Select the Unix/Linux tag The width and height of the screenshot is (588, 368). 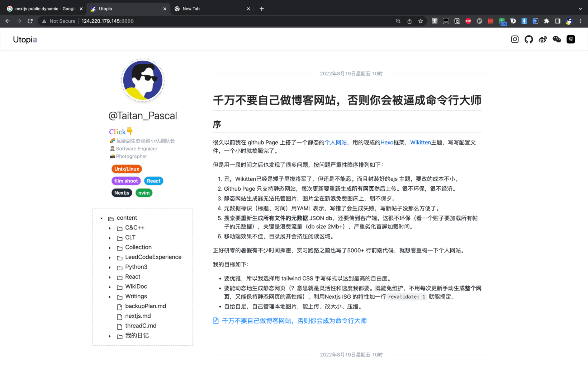tap(127, 169)
